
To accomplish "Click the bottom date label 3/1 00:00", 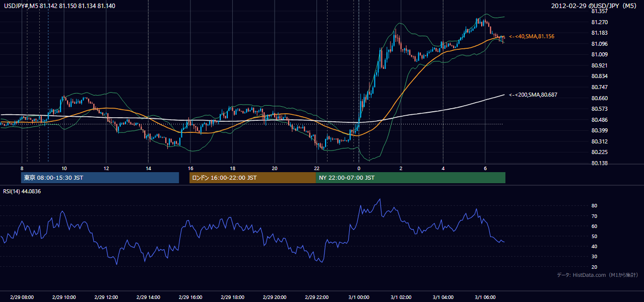I will [358, 297].
